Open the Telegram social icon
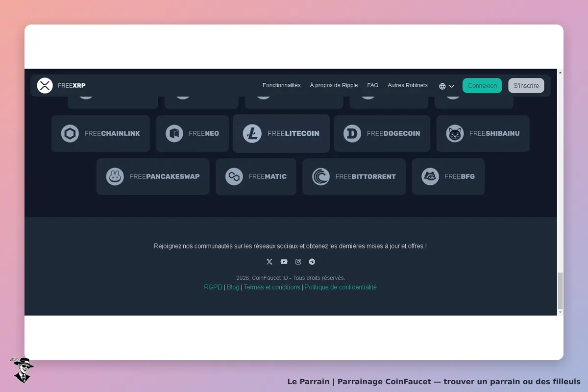The width and height of the screenshot is (588, 392). pyautogui.click(x=312, y=262)
